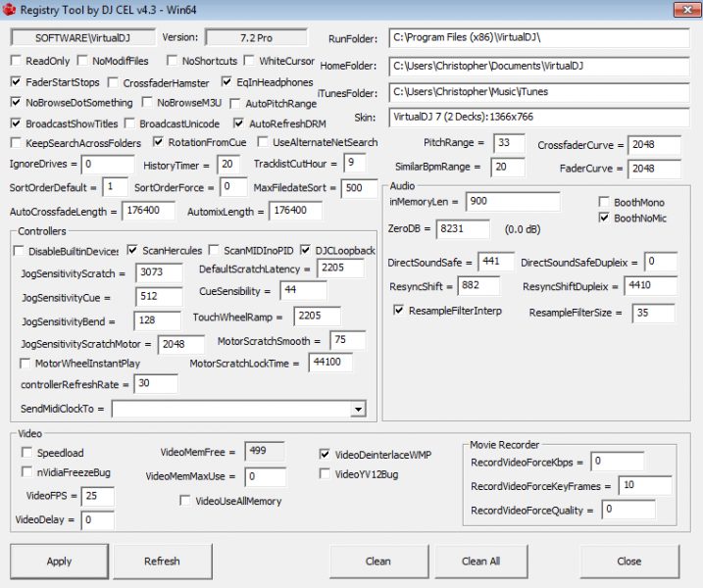The height and width of the screenshot is (588, 703).
Task: Click the VideoFPS value field
Action: 97,496
